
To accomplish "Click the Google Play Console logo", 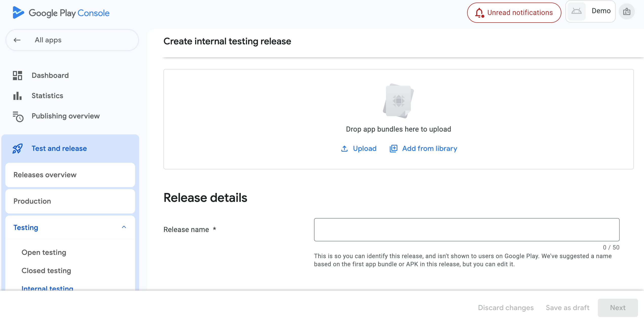I will [x=60, y=12].
